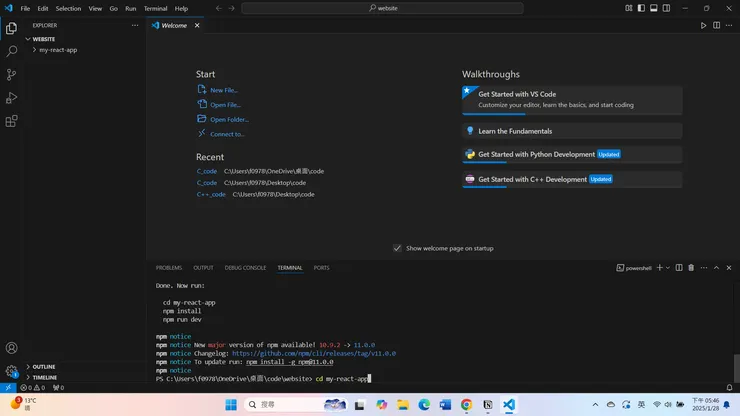Toggle the Primary Side Bar visibility

tap(641, 8)
